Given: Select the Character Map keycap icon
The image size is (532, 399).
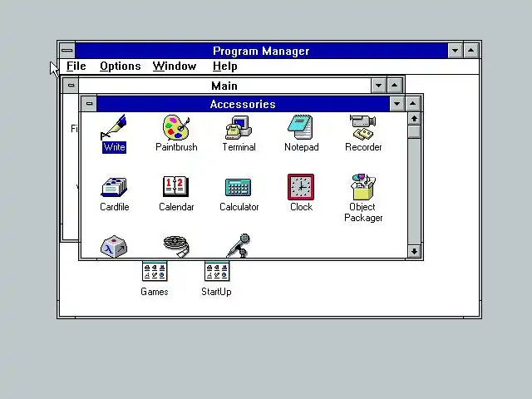Looking at the screenshot, I should click(114, 246).
